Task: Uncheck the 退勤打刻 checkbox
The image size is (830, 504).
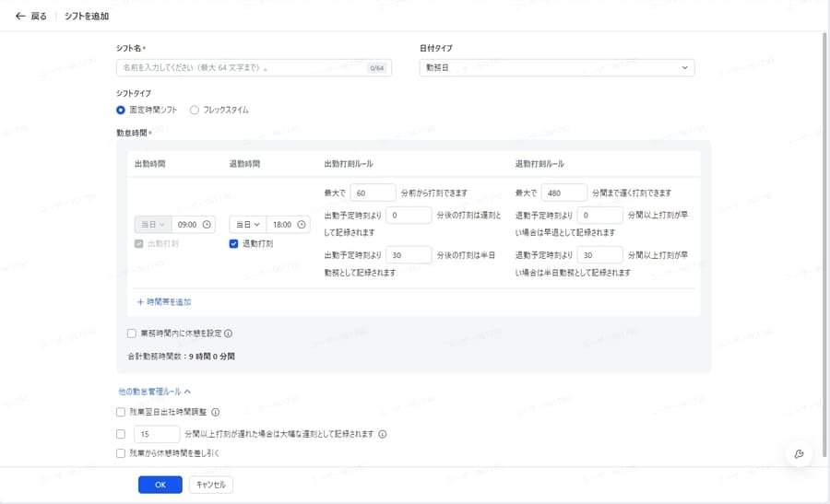Action: click(233, 244)
